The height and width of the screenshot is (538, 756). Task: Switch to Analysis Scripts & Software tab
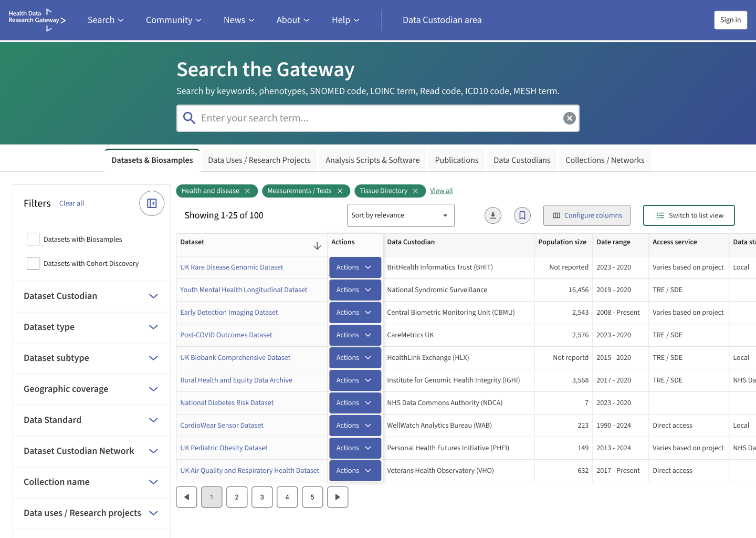373,160
